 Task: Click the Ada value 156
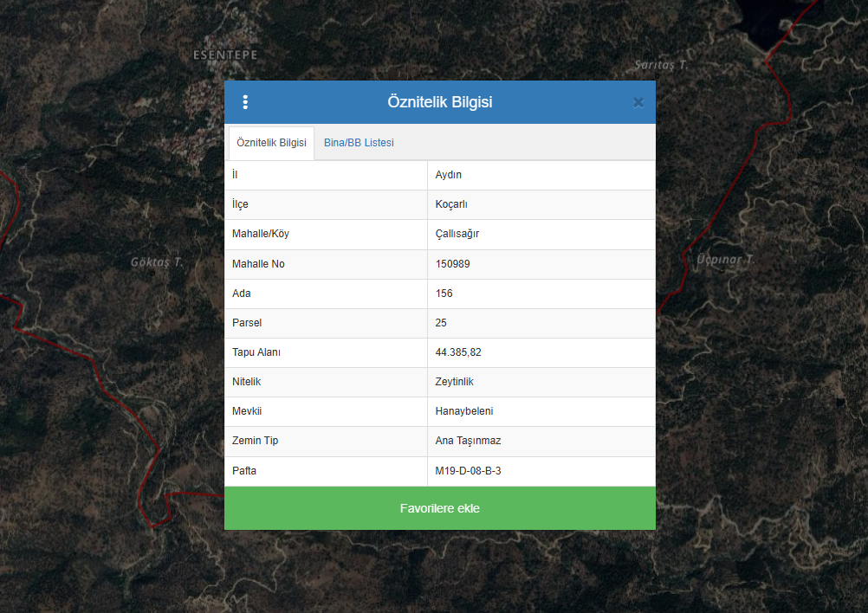point(444,294)
